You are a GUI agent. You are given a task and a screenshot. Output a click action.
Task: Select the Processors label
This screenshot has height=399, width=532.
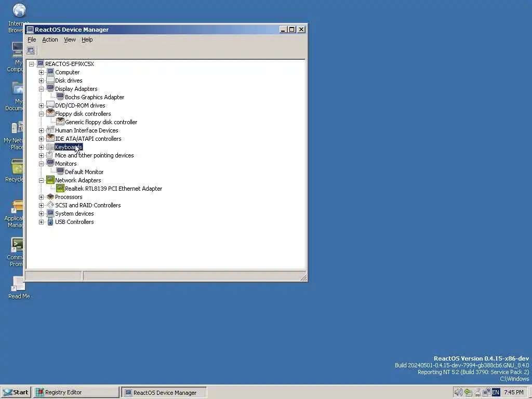[69, 197]
